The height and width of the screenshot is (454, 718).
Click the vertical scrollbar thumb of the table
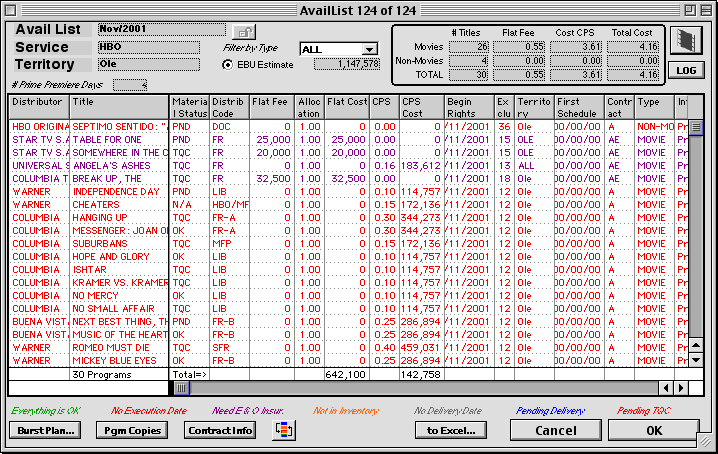coord(696,127)
